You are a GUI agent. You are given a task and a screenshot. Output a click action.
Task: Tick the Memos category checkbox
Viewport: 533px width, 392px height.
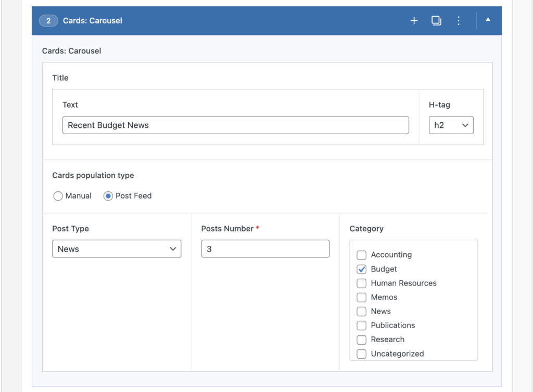(x=361, y=297)
